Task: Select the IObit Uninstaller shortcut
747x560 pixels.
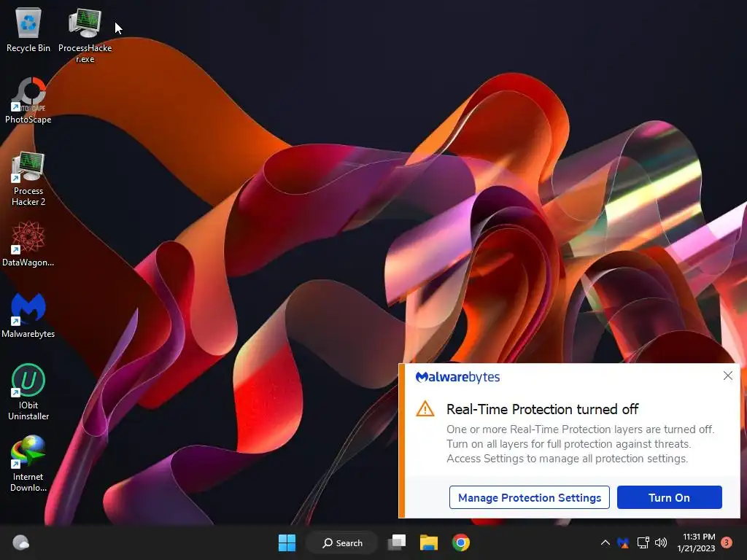Action: click(28, 392)
